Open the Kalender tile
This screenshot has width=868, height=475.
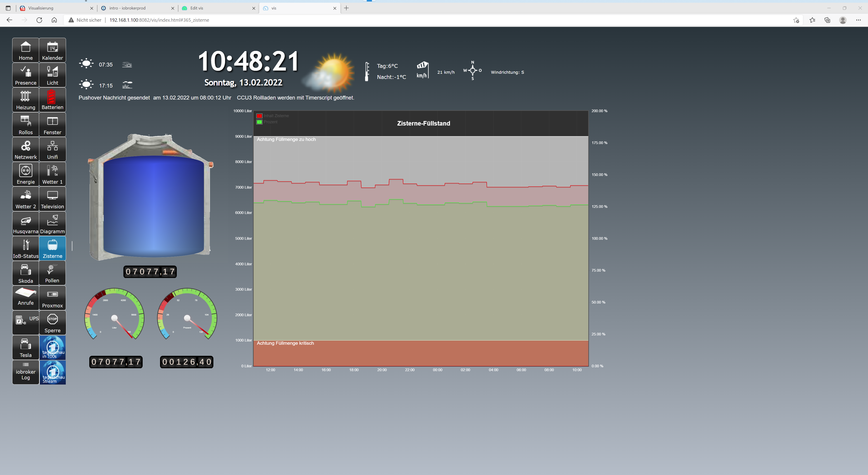pos(52,50)
